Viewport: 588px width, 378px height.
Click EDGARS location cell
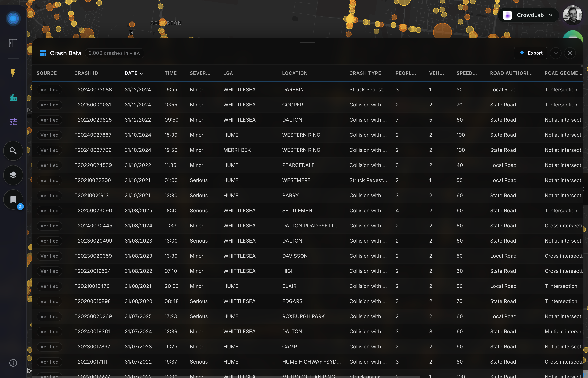292,301
